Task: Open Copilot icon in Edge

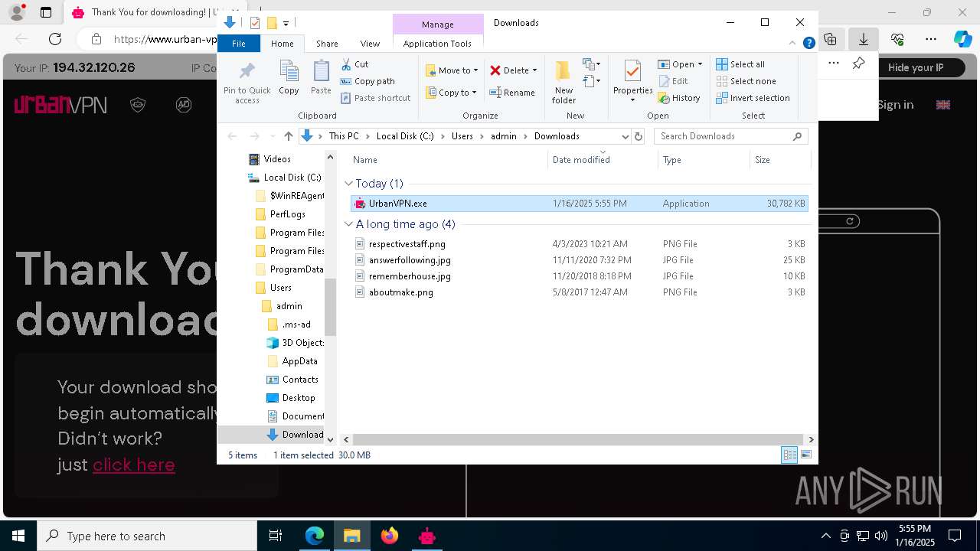Action: pyautogui.click(x=962, y=39)
